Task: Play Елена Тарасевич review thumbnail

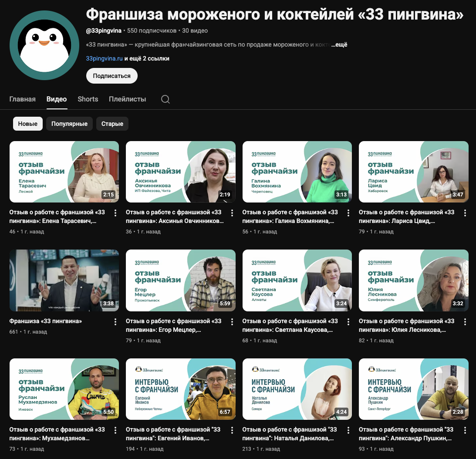Action: pyautogui.click(x=64, y=172)
